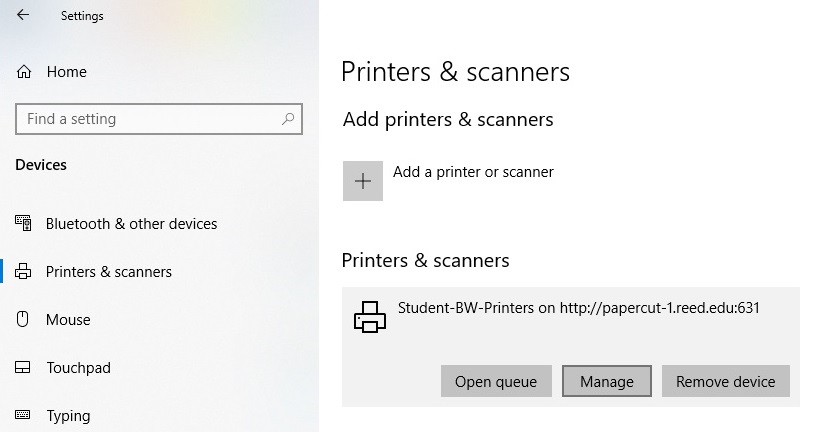Click the Mouse icon in the sidebar
834x432 pixels.
click(24, 320)
